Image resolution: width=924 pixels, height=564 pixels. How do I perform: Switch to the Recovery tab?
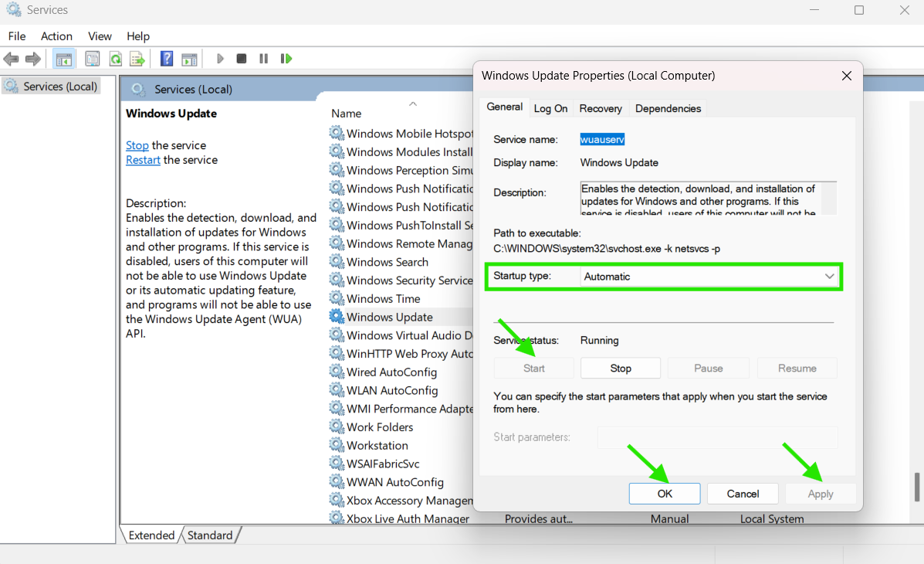click(x=601, y=109)
